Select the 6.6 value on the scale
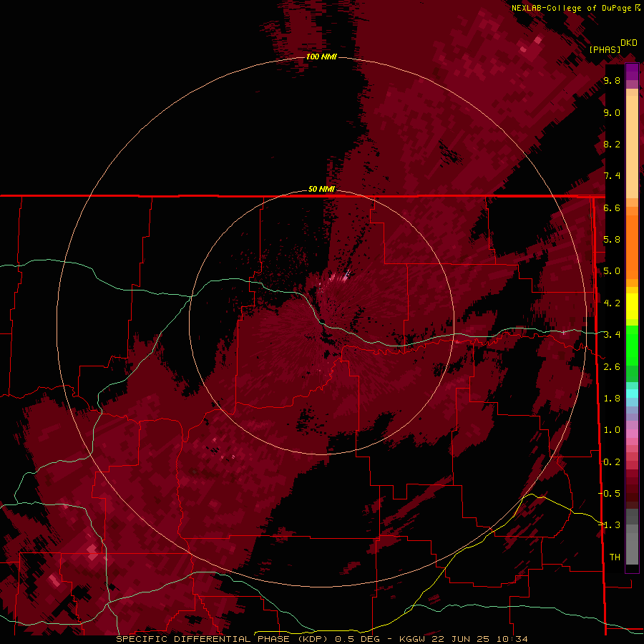644x644 pixels. click(x=612, y=208)
